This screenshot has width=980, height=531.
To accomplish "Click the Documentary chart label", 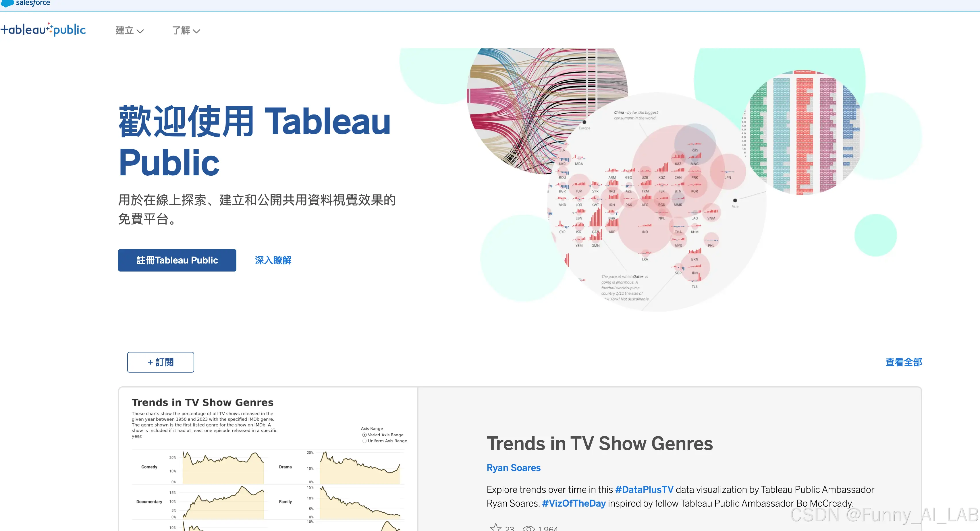I will pyautogui.click(x=149, y=502).
